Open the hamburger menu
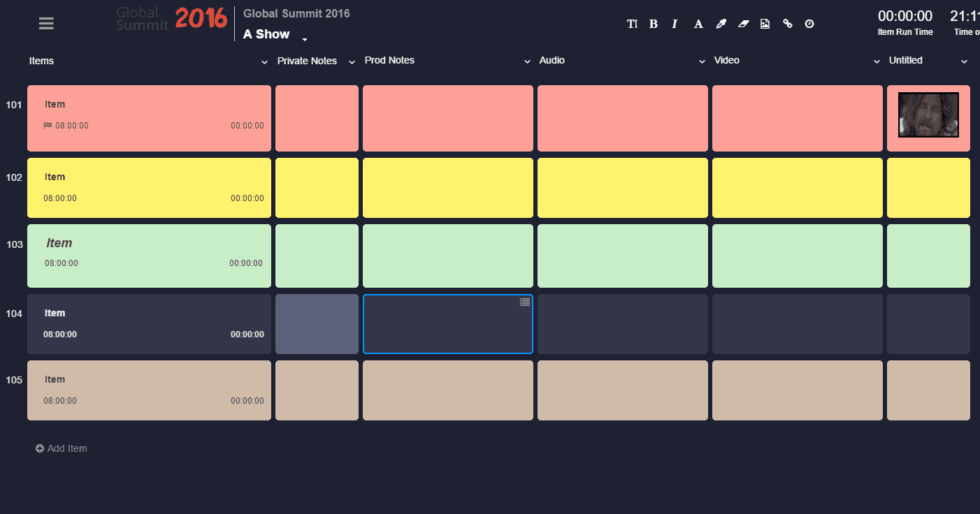This screenshot has height=514, width=980. tap(46, 23)
